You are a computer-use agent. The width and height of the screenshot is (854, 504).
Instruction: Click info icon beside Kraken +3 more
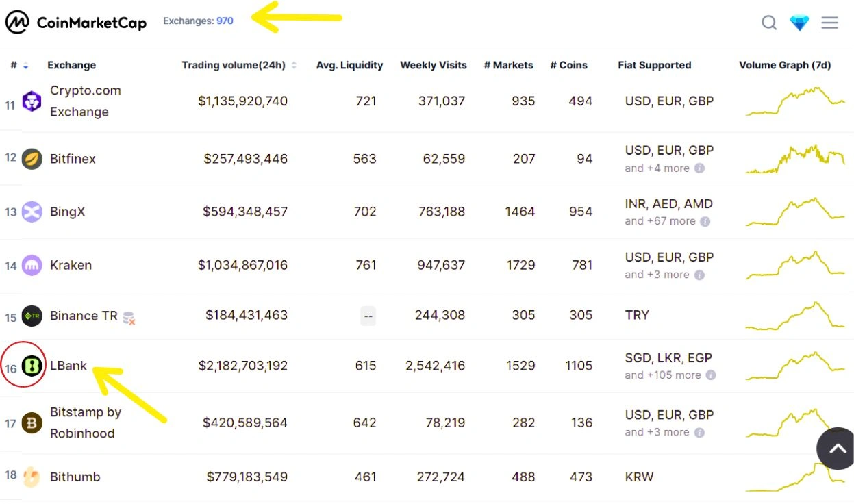coord(699,275)
